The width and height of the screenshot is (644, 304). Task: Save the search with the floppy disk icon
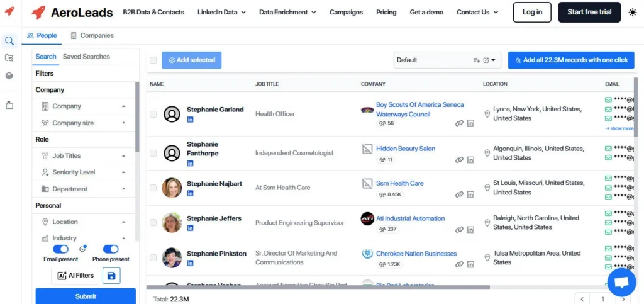[111, 276]
